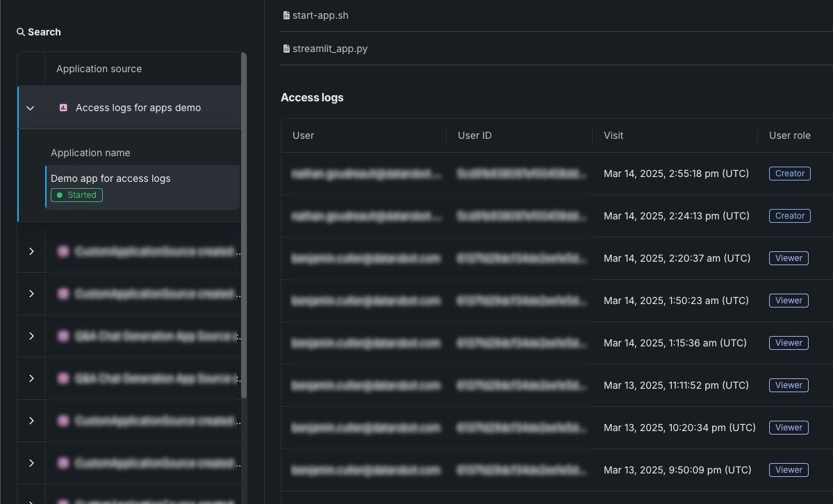This screenshot has width=833, height=504.
Task: Select the Demo app for access logs item
Action: click(x=110, y=178)
